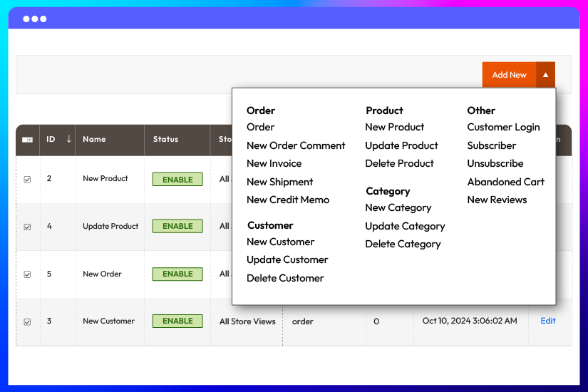Viewport: 588px width, 392px height.
Task: Click the Status column header
Action: point(165,139)
